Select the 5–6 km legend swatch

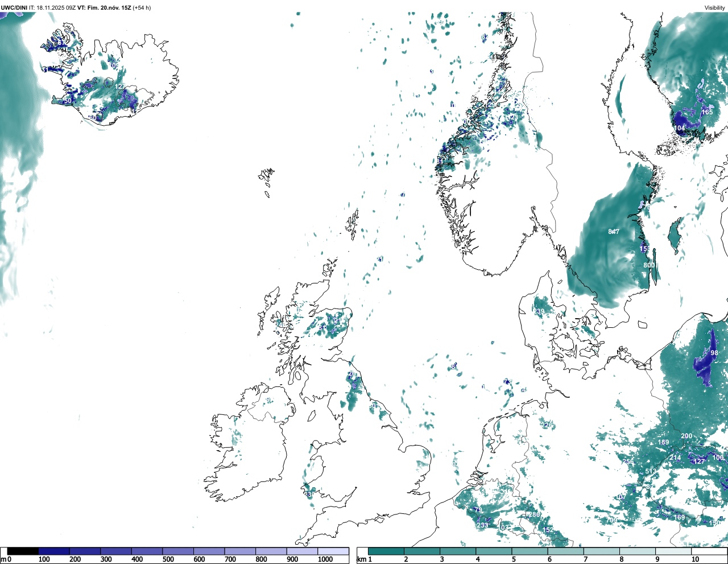point(530,551)
